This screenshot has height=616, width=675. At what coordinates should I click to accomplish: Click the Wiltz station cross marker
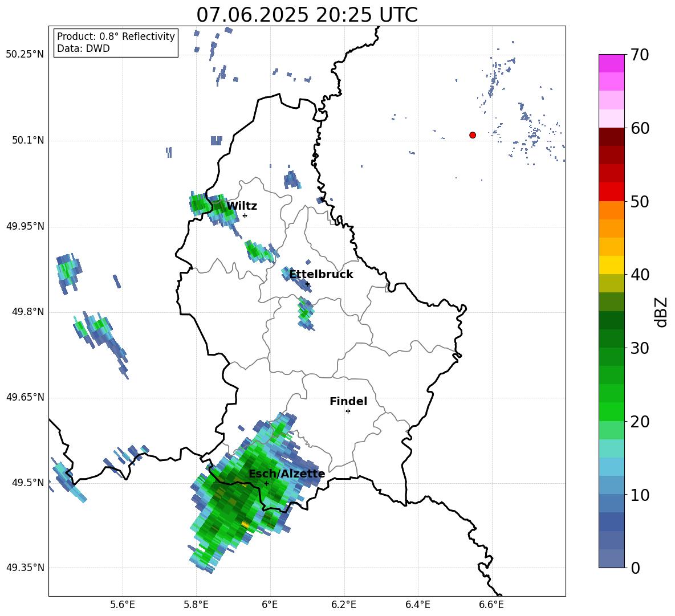click(245, 215)
